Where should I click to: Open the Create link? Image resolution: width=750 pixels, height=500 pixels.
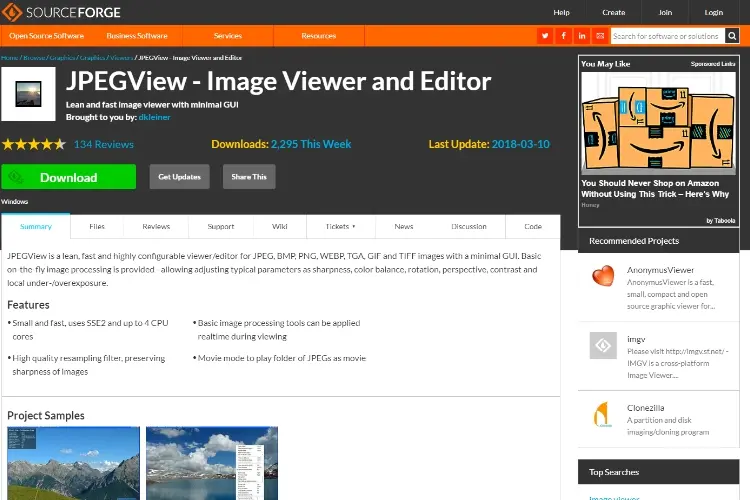click(x=614, y=12)
